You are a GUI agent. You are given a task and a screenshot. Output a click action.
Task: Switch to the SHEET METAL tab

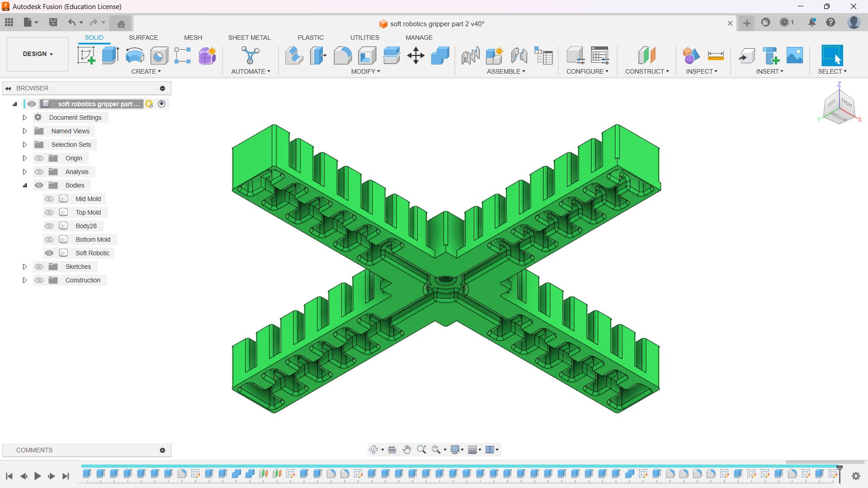click(249, 38)
